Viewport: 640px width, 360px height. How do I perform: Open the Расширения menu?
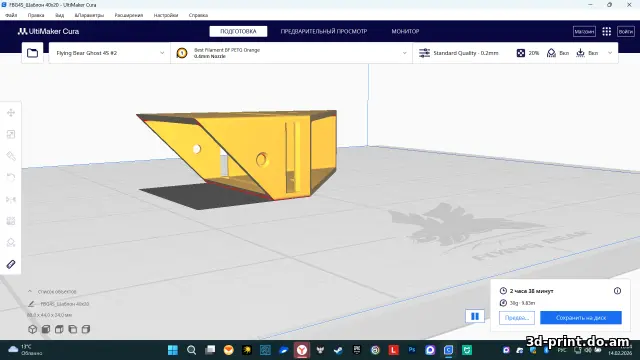129,15
